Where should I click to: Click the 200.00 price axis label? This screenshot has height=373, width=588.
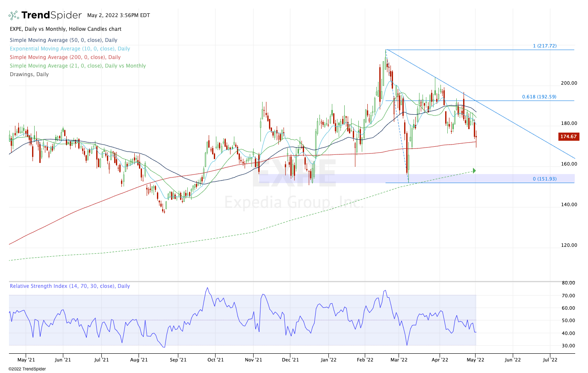pyautogui.click(x=569, y=83)
